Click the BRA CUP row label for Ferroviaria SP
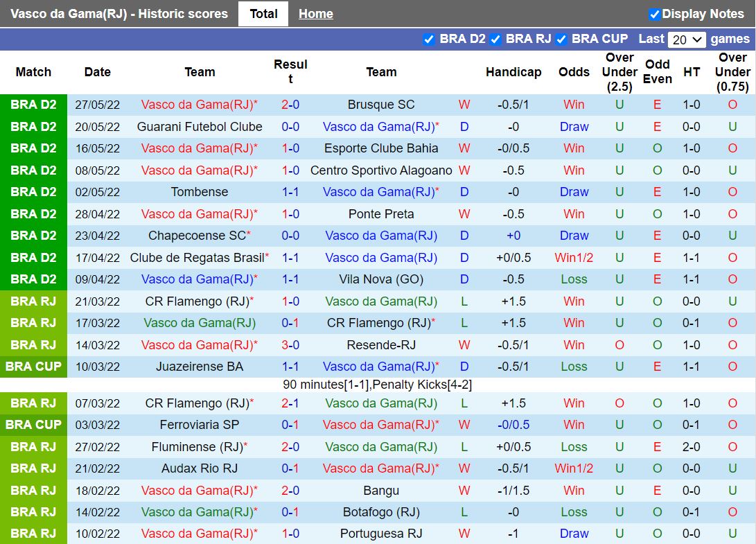 pos(33,424)
